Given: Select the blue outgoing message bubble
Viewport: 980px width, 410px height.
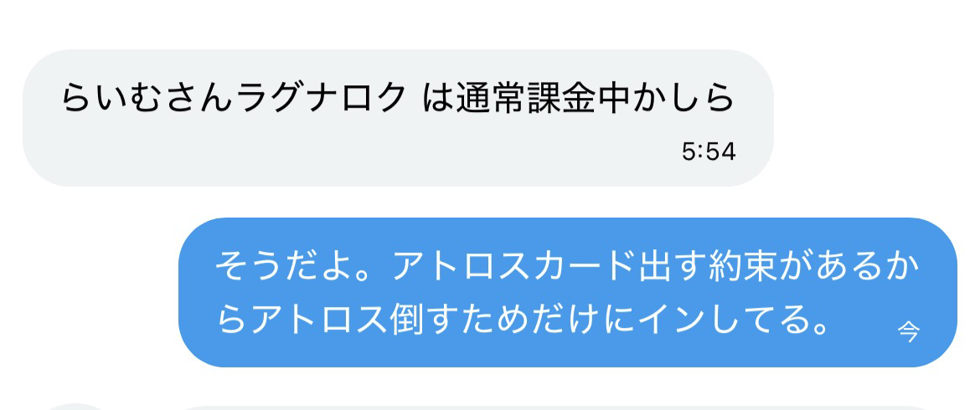Looking at the screenshot, I should [x=568, y=292].
